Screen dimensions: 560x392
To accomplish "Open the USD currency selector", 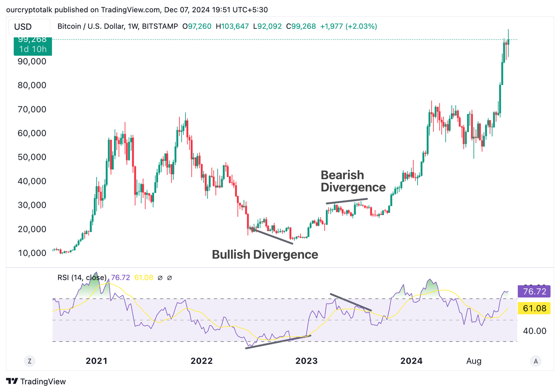I will (x=29, y=26).
